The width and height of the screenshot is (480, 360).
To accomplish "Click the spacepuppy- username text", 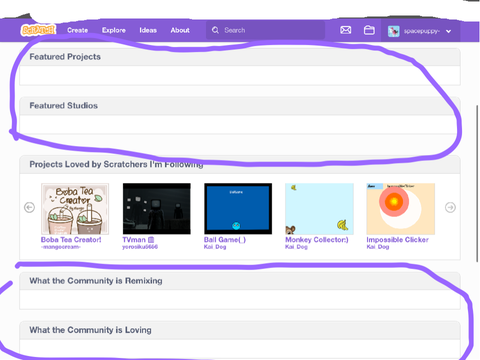I will (422, 31).
